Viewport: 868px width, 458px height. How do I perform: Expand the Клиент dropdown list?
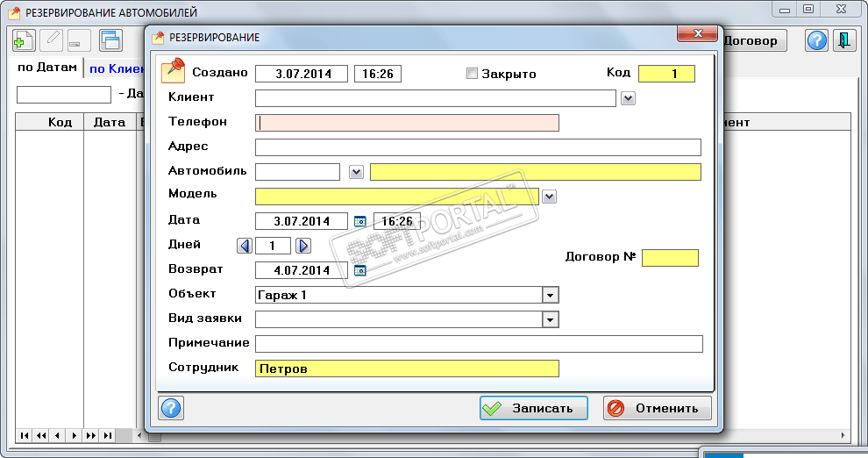point(628,98)
